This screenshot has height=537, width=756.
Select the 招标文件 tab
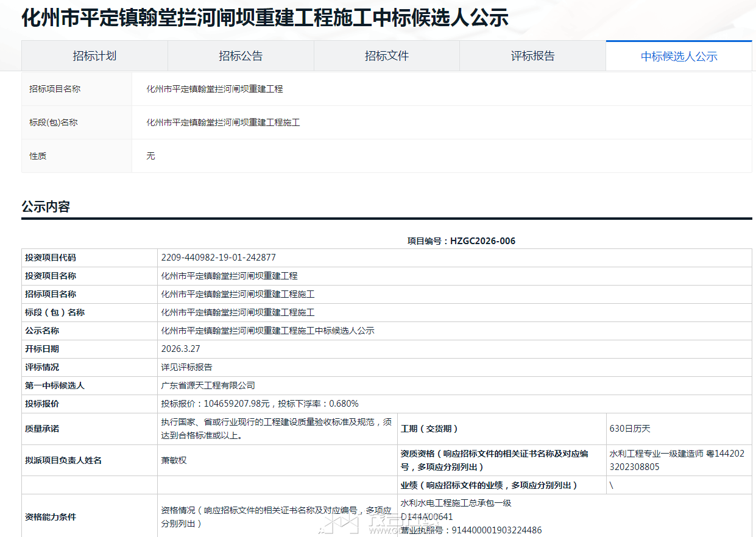click(387, 56)
